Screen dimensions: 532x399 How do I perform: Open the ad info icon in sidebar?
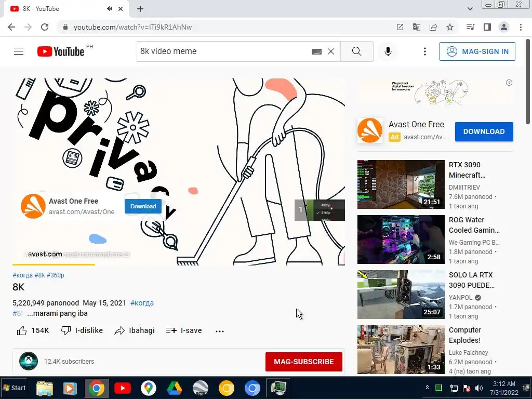[509, 83]
